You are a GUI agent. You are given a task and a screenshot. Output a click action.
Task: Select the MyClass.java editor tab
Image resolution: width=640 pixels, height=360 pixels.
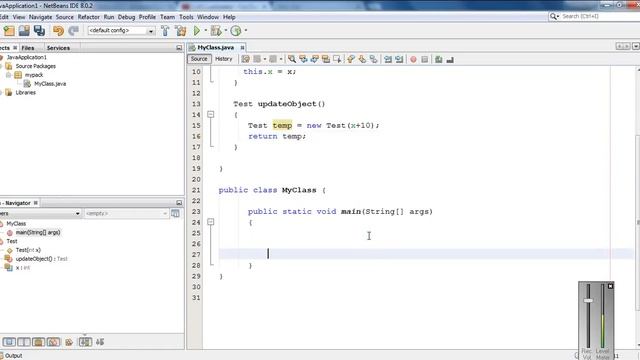coord(216,48)
